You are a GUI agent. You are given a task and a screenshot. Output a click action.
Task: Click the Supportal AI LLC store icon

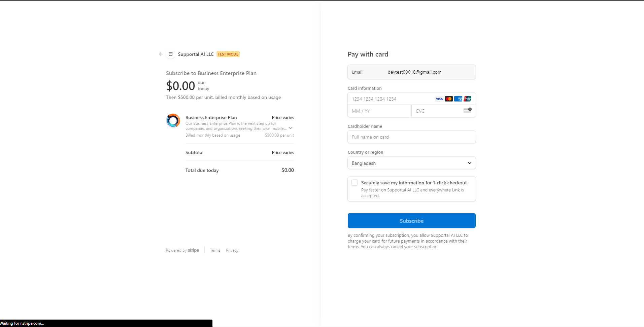coord(171,54)
